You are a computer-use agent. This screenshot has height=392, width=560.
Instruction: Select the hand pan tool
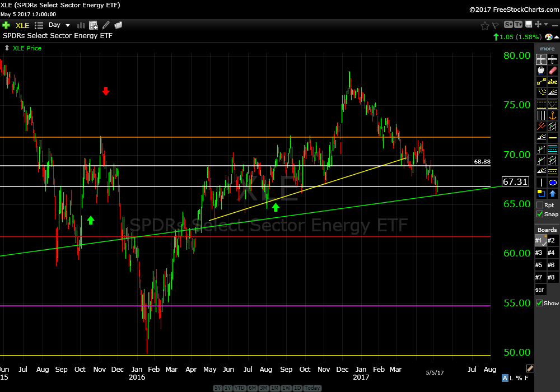[x=541, y=71]
